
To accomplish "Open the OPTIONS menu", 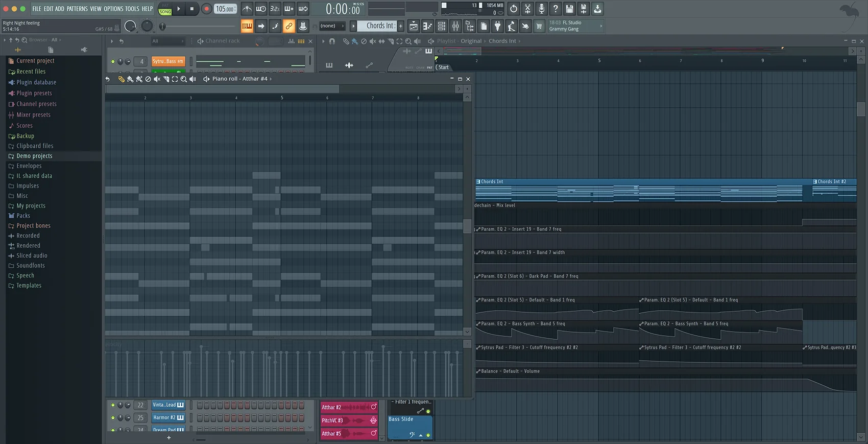I will [x=113, y=9].
